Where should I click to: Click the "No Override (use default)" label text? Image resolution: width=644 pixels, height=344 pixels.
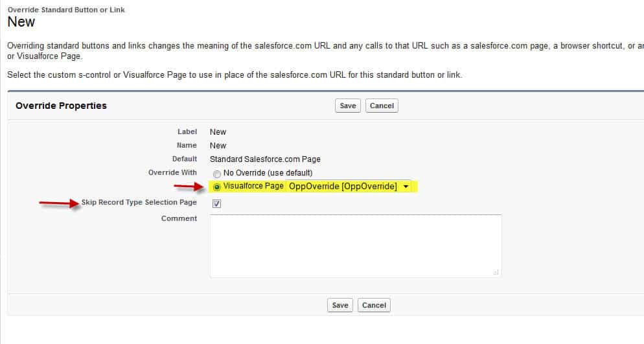point(268,173)
